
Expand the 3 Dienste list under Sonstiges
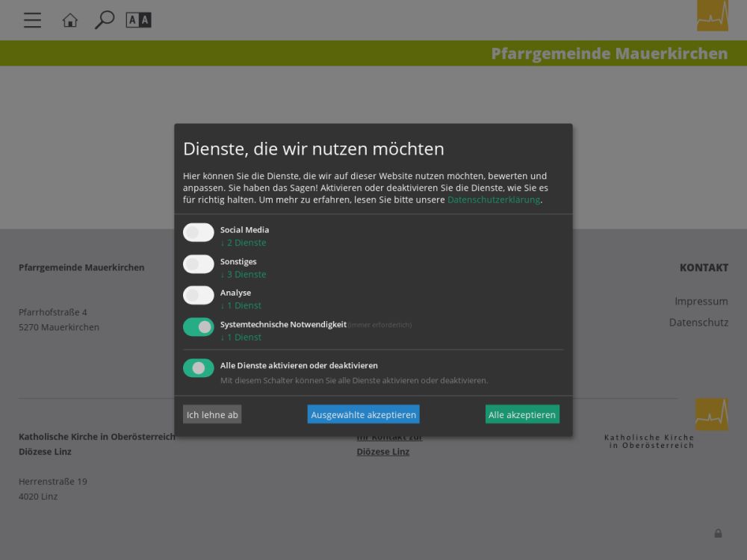click(244, 275)
